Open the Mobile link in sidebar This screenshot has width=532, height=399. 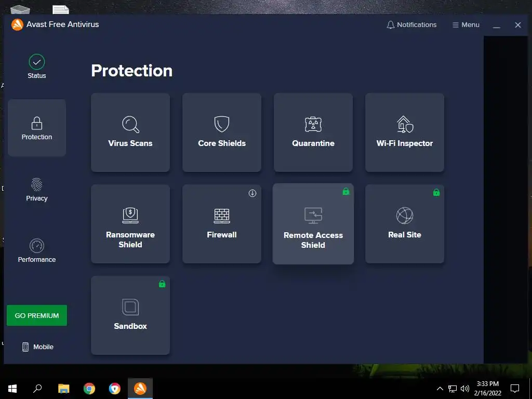(x=38, y=347)
